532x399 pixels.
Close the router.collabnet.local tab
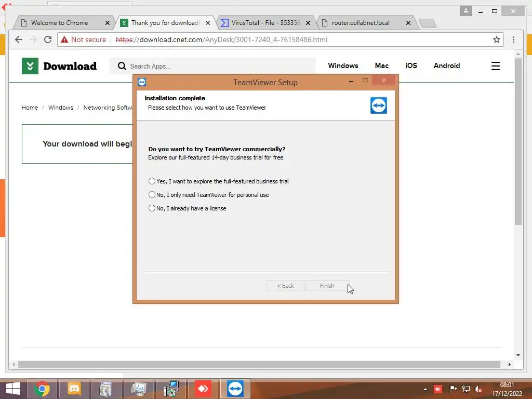(x=408, y=23)
